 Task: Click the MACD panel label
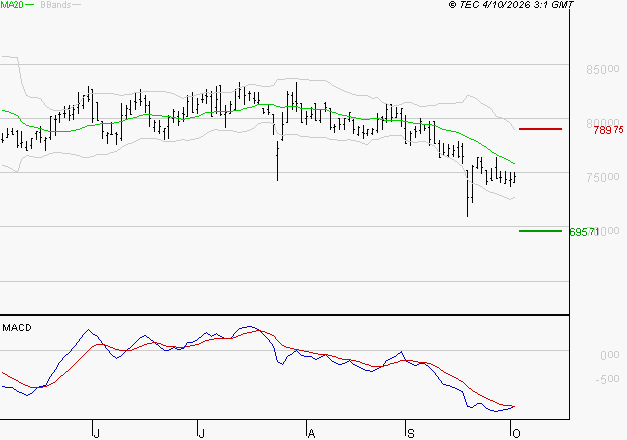click(17, 328)
